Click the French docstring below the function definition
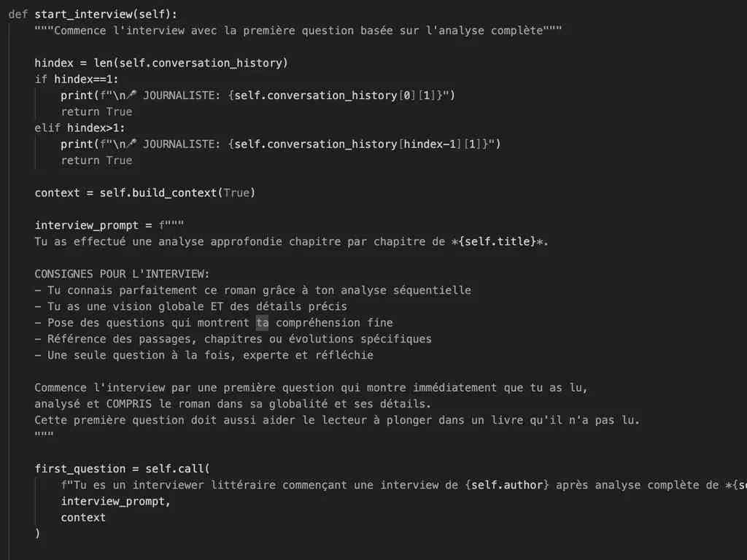The height and width of the screenshot is (560, 747). point(298,31)
